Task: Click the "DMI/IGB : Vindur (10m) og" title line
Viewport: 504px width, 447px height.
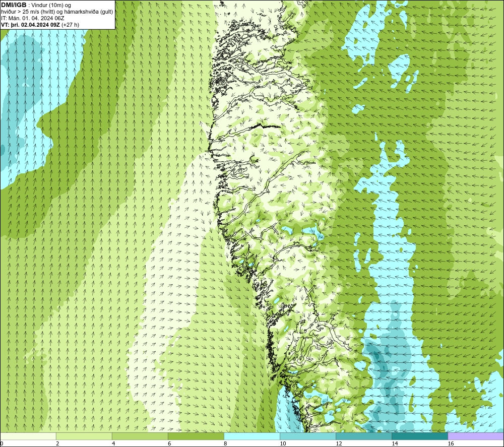Action: click(36, 5)
